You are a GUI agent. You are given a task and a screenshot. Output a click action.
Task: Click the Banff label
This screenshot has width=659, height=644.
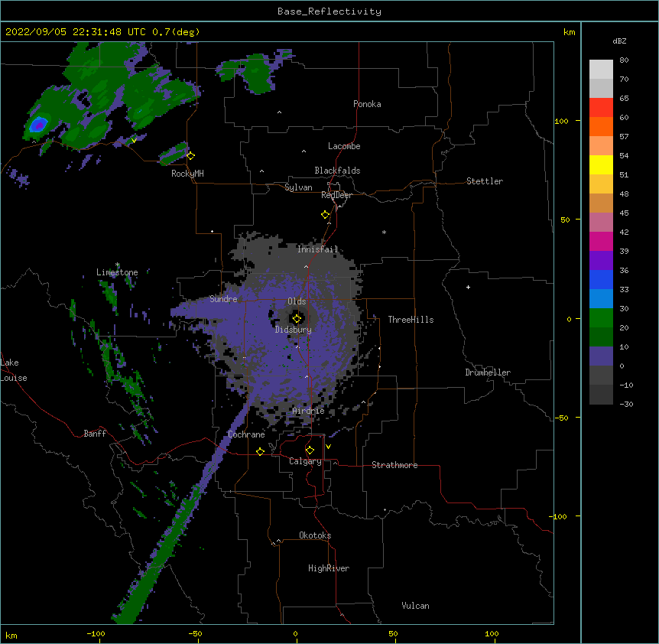(x=95, y=434)
